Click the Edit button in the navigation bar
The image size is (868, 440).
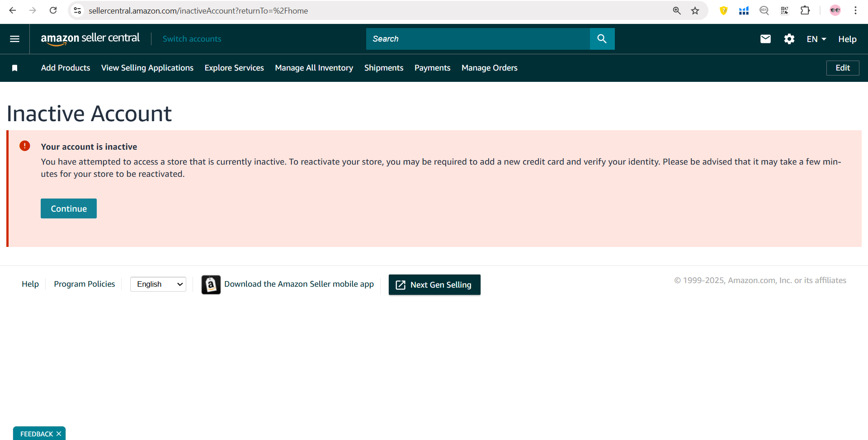[x=843, y=68]
